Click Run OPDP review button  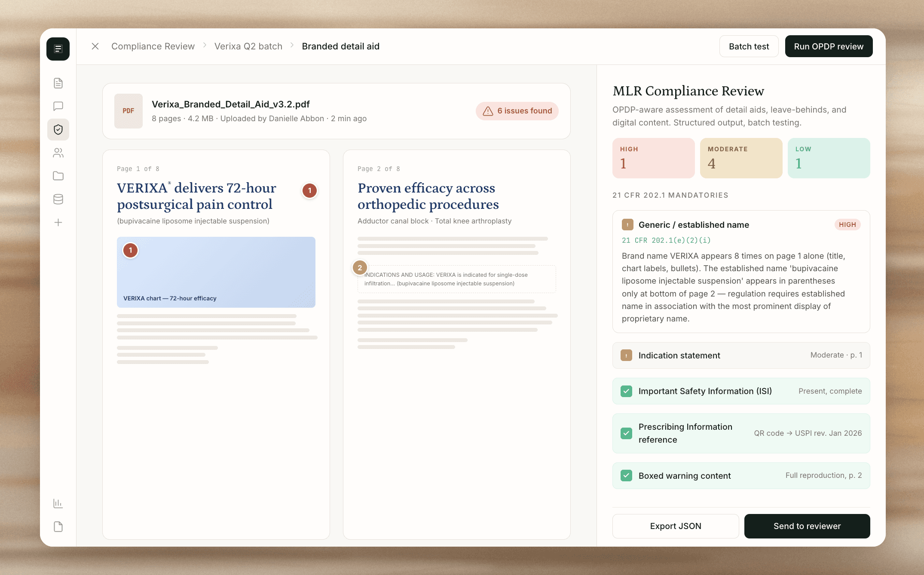[828, 46]
